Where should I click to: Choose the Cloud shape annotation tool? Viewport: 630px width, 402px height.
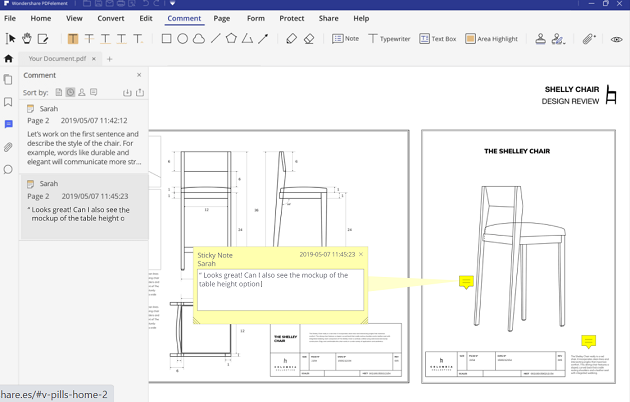click(x=199, y=39)
